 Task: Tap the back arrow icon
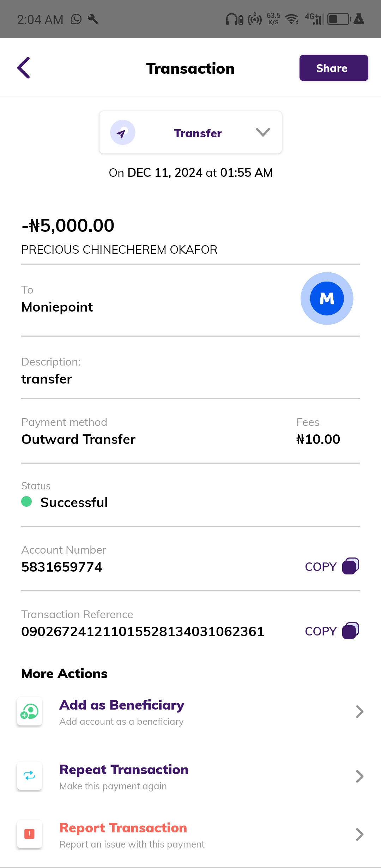[x=24, y=67]
